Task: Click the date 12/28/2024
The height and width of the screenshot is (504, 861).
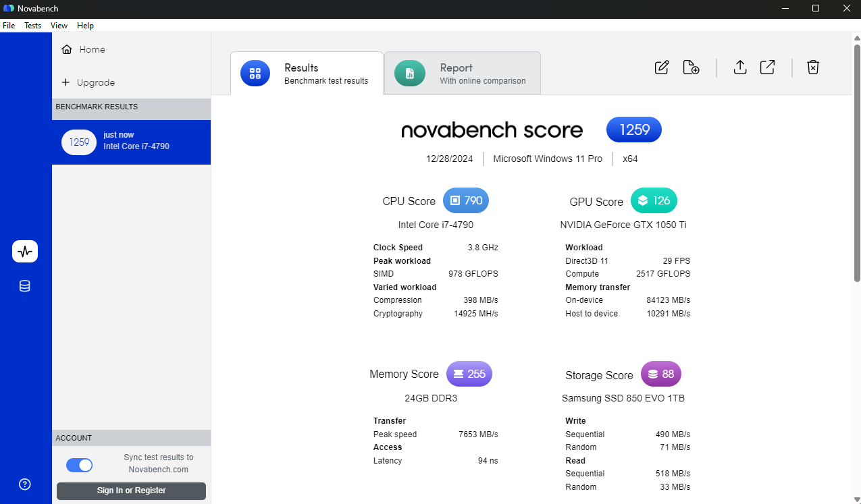Action: pyautogui.click(x=448, y=159)
